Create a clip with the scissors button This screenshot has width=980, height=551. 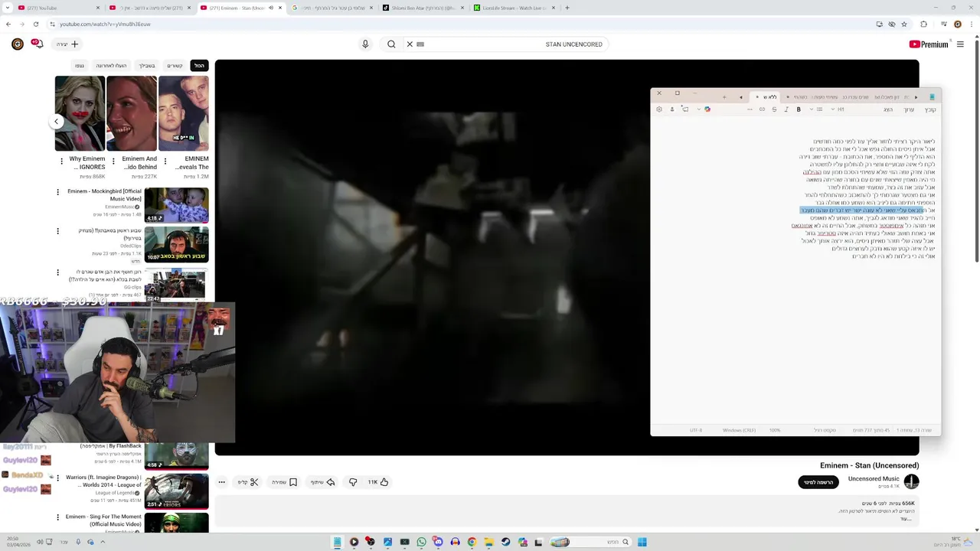(x=248, y=482)
